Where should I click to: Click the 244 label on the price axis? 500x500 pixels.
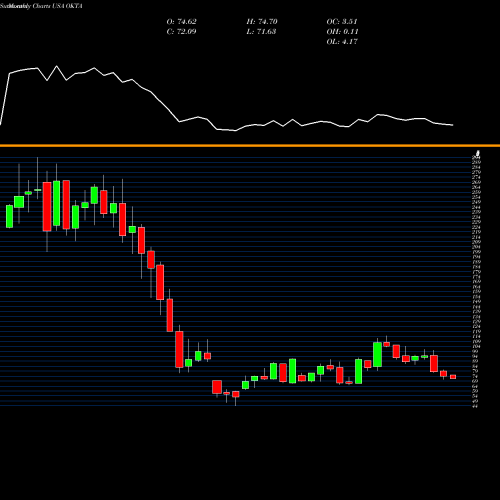pyautogui.click(x=476, y=207)
